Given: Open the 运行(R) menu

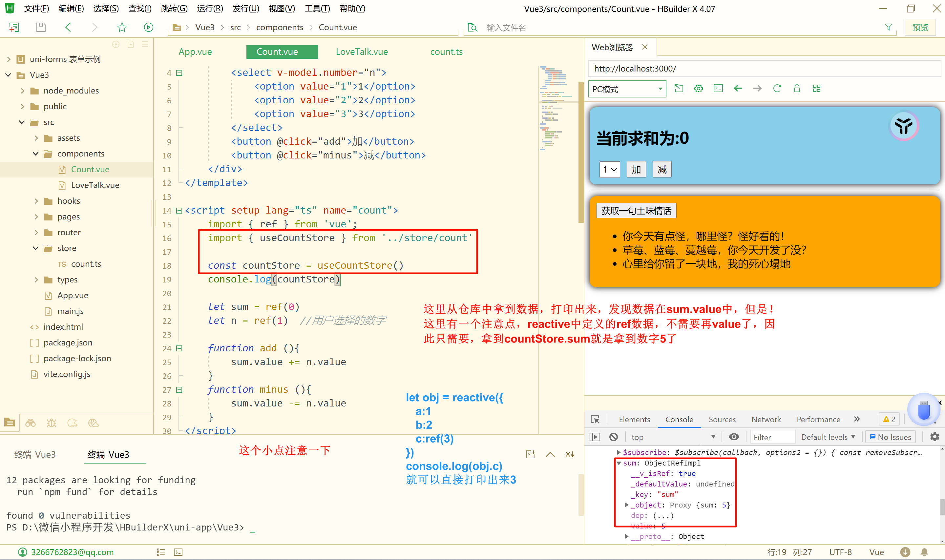Looking at the screenshot, I should coord(210,8).
